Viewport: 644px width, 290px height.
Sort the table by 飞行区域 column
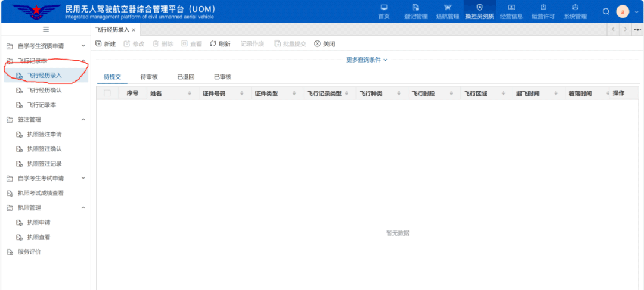[x=503, y=93]
